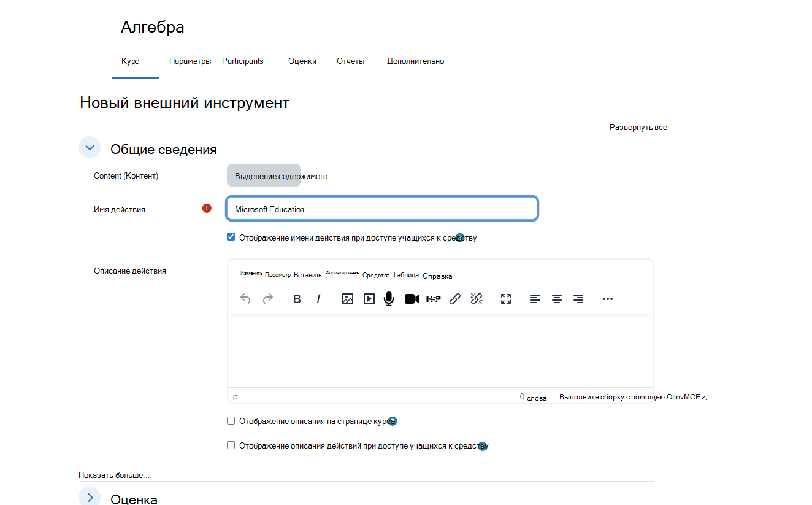Screen dimensions: 812x505
Task: Insert H5P content with the H5P icon
Action: (x=434, y=299)
